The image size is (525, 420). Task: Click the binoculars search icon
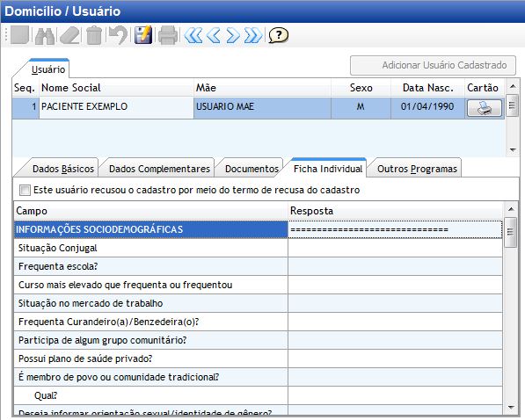tap(45, 35)
